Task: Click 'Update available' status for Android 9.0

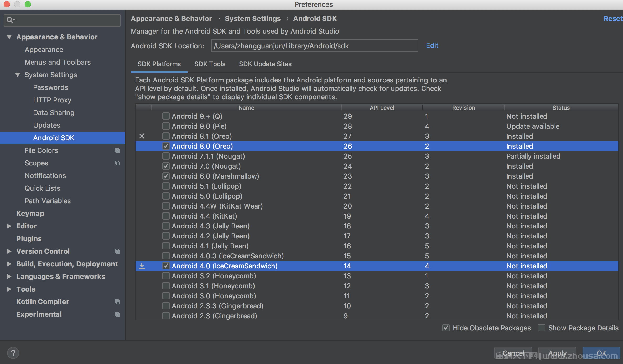Action: pos(533,126)
